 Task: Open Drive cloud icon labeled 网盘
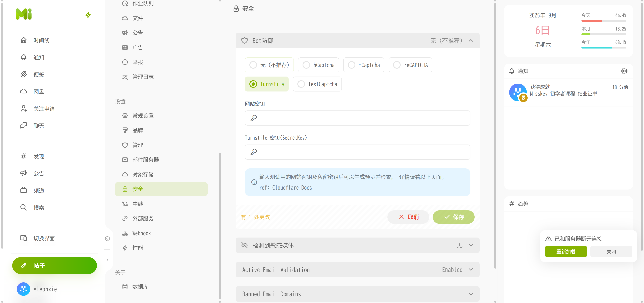click(23, 91)
